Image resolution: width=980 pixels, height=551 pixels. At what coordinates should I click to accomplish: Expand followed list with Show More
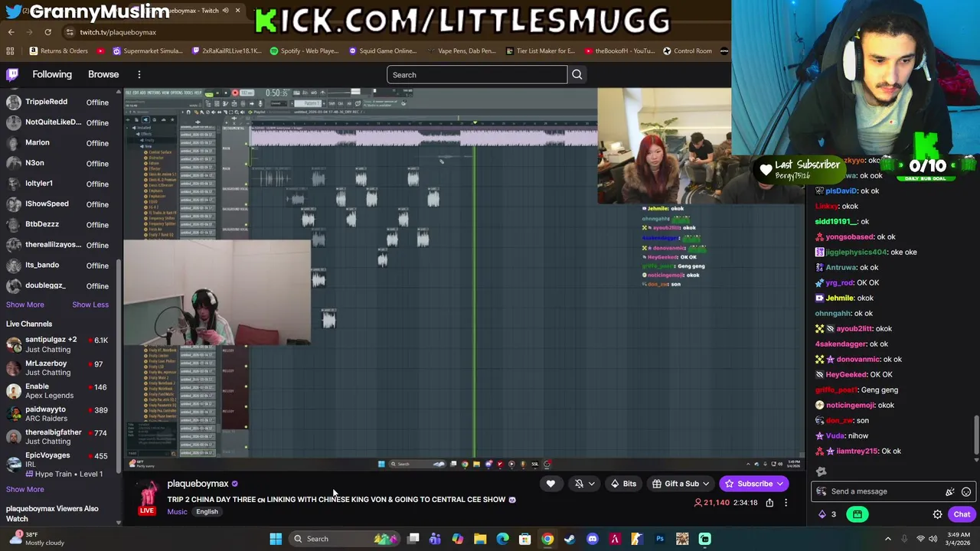pyautogui.click(x=25, y=305)
